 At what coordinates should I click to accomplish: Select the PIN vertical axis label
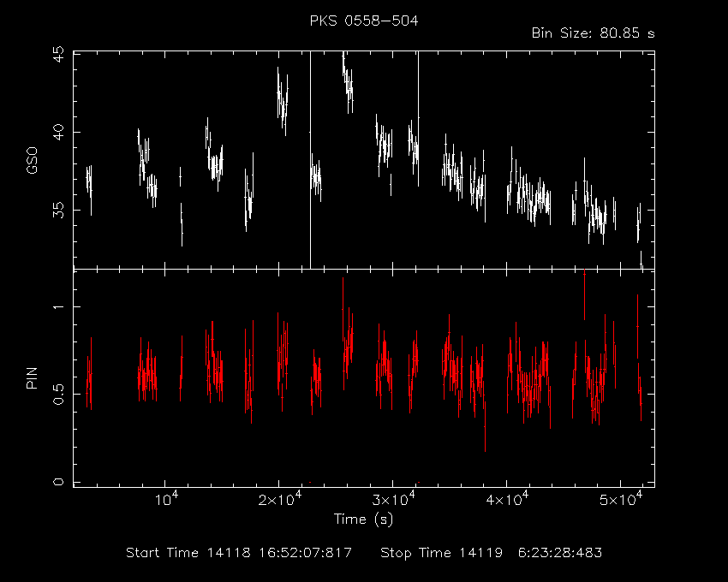[x=32, y=377]
